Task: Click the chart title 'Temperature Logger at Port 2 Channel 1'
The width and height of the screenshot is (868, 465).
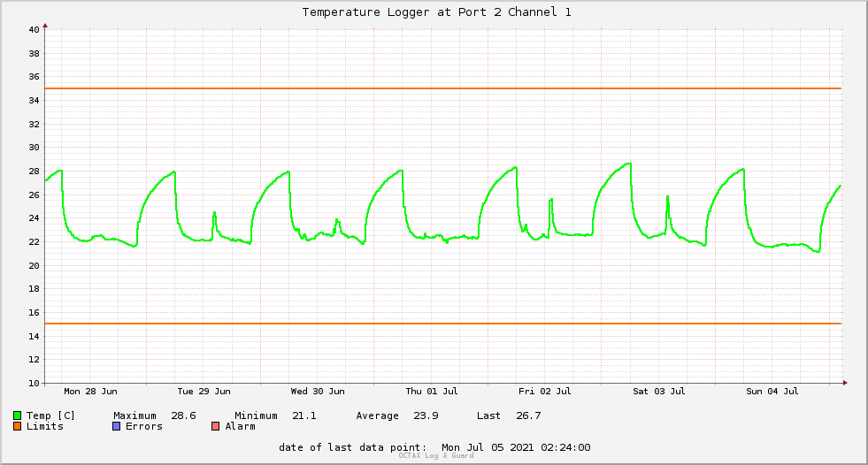Action: click(x=436, y=12)
